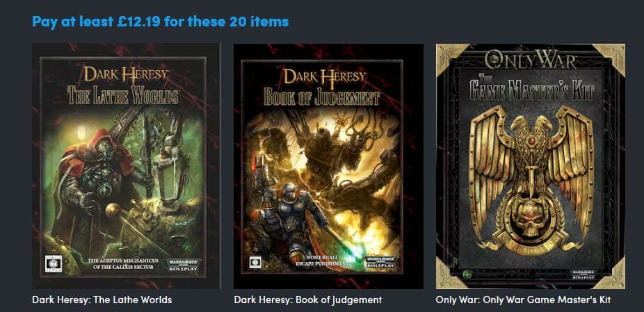
Task: Click 'The Game Master's Kit' title on cover
Action: click(532, 89)
